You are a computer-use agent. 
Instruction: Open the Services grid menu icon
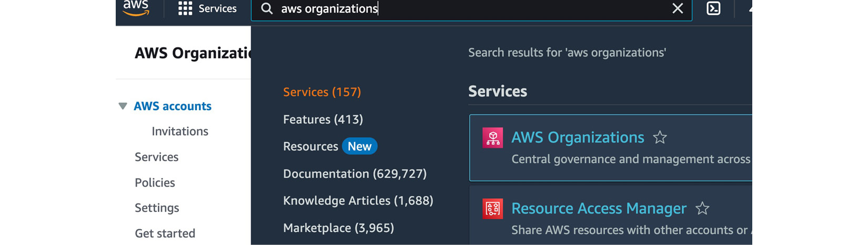pyautogui.click(x=185, y=8)
